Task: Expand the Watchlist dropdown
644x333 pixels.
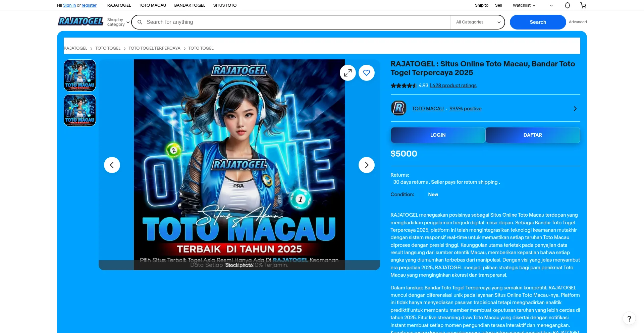Action: point(524,5)
